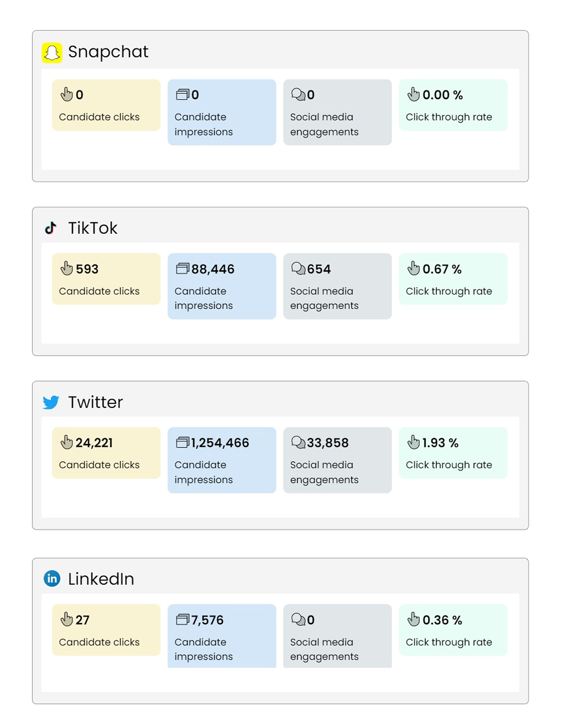Select the LinkedIn section heading text
The height and width of the screenshot is (728, 561).
101,579
